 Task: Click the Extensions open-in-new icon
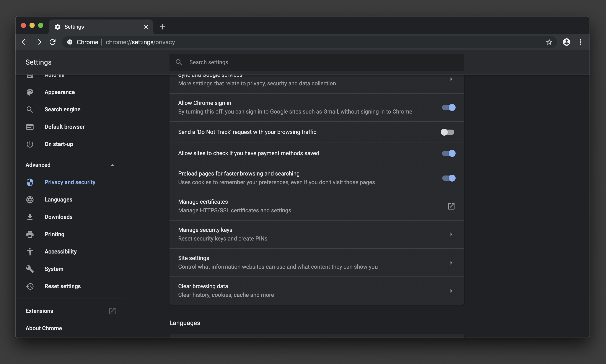112,311
